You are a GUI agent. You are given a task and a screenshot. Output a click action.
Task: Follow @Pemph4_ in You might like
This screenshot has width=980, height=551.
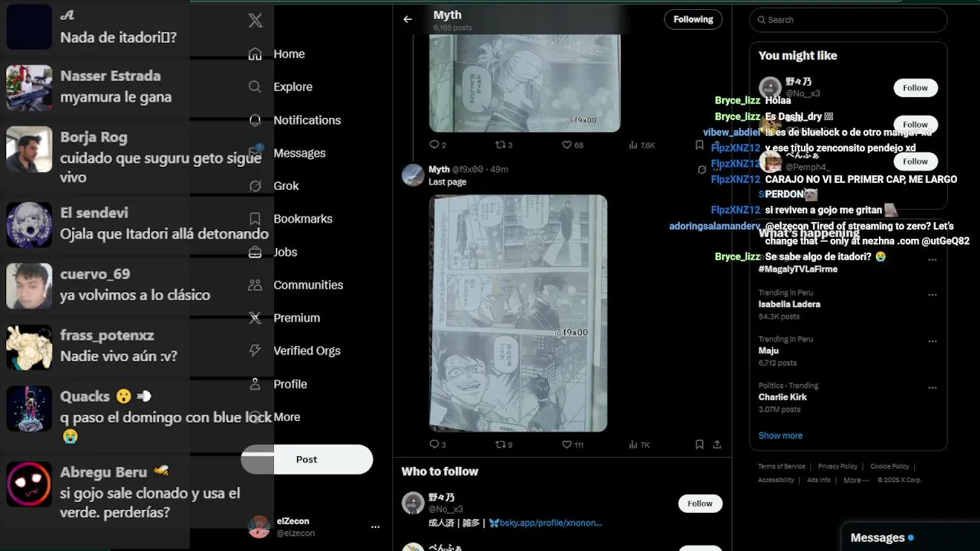(x=915, y=161)
